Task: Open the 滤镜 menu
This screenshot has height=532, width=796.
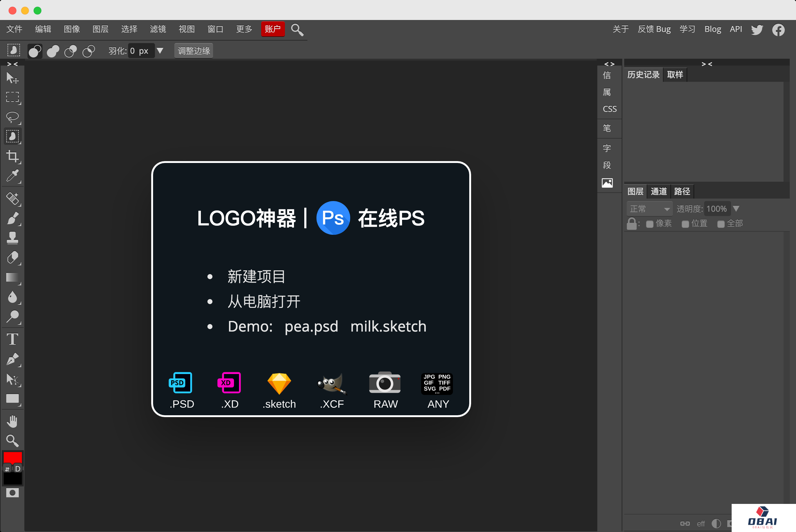Action: 158,29
